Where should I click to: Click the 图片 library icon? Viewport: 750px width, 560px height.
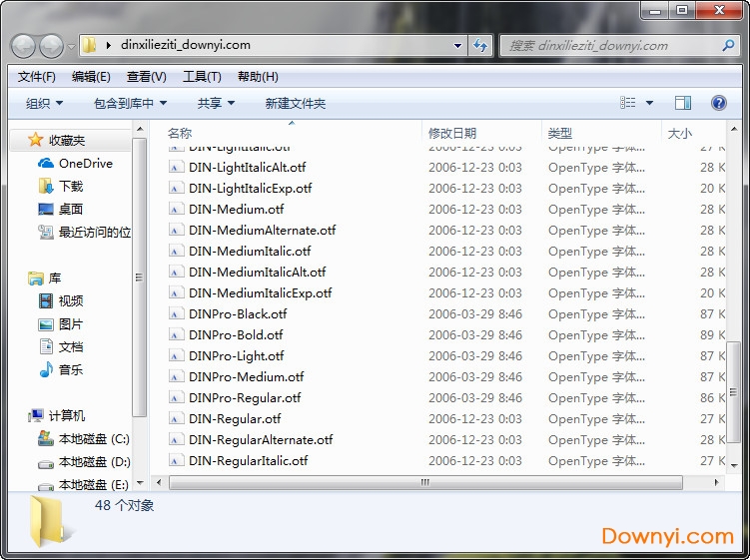click(46, 324)
